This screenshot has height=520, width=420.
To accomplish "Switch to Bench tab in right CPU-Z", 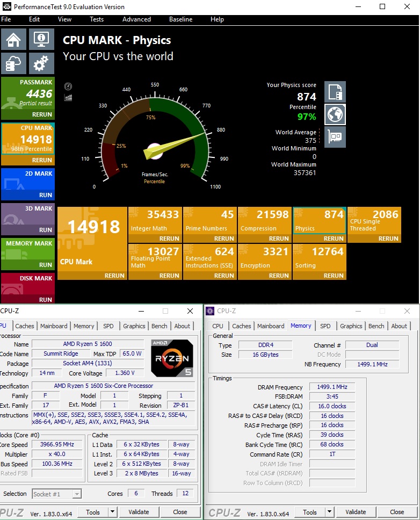I will point(376,326).
